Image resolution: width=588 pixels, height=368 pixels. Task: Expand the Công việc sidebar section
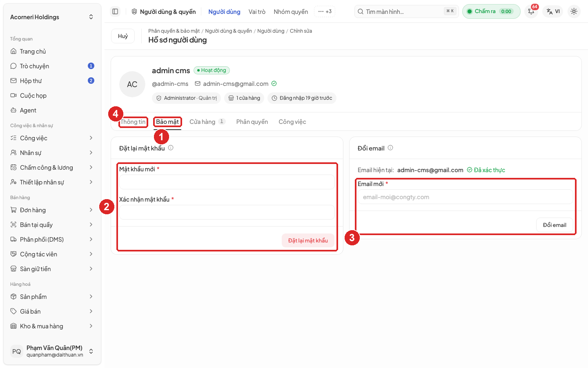coord(52,138)
